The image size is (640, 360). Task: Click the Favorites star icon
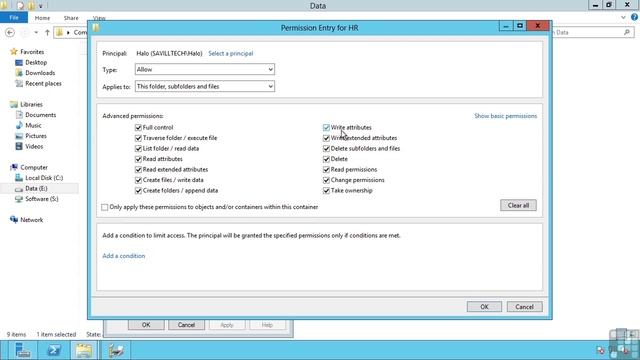[14, 52]
